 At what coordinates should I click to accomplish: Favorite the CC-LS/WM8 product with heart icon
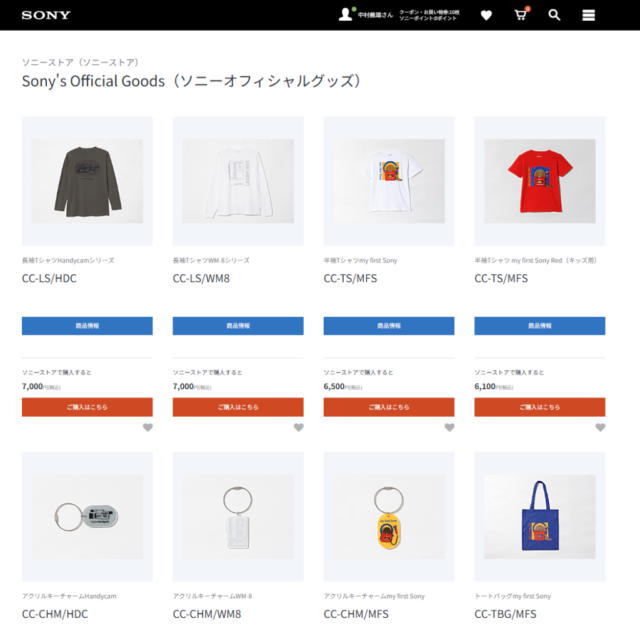coord(299,427)
